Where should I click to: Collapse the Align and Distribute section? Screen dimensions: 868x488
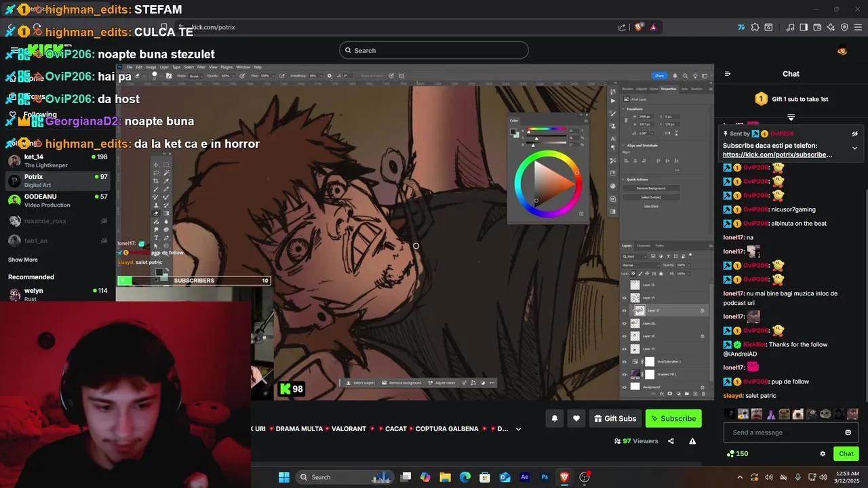point(623,145)
